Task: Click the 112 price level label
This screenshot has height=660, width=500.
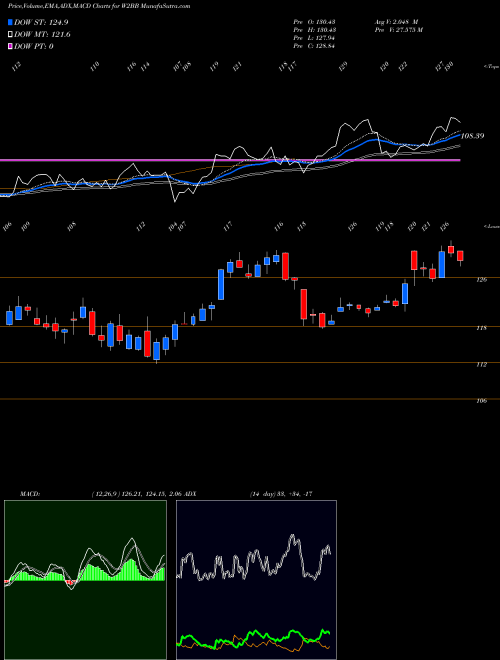Action: [x=482, y=365]
